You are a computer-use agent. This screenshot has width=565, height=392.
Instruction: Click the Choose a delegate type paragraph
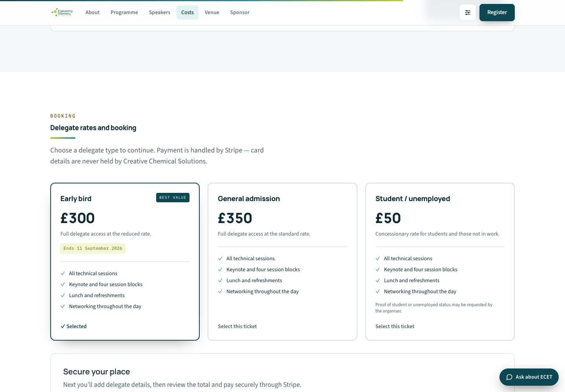point(157,156)
